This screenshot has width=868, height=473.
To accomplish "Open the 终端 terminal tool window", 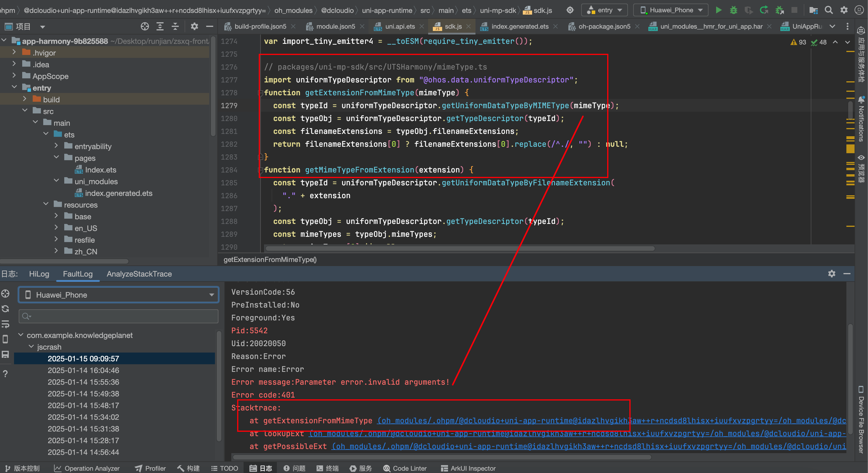I will coord(327,468).
